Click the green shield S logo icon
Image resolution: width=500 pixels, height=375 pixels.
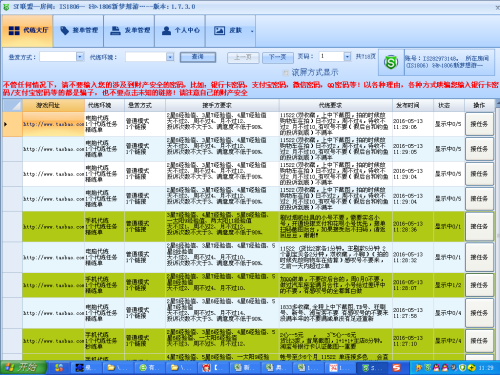(x=391, y=62)
